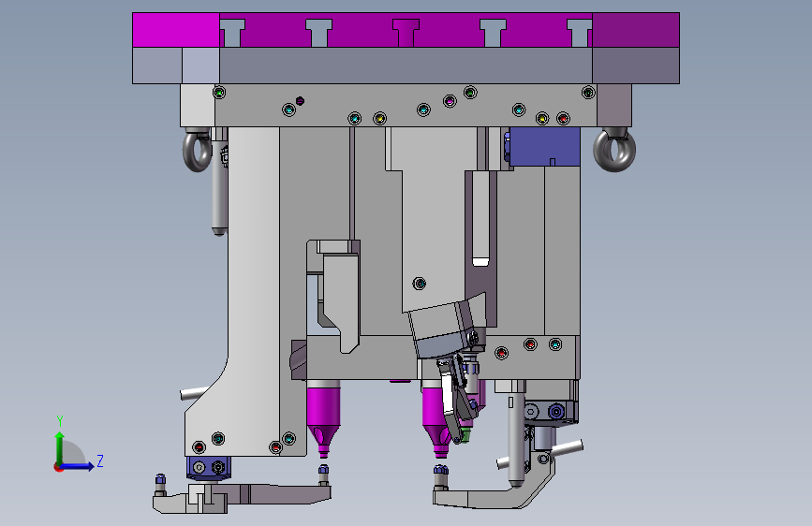Select the hex nut on the center bracket
This screenshot has width=812, height=526.
click(420, 284)
